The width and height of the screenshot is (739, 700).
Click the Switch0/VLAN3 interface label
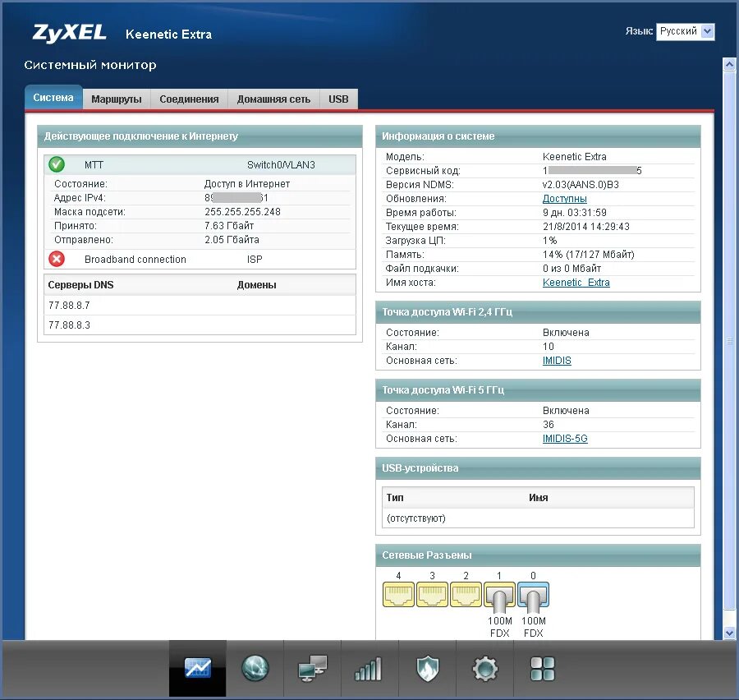point(281,165)
